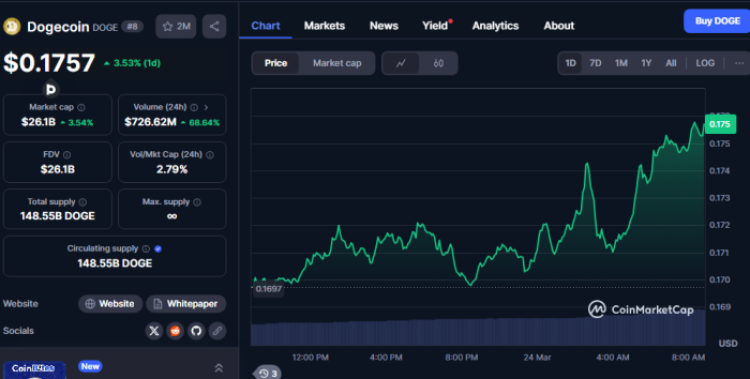Click the $0.1757 price value
Viewport: 750px width, 379px height.
49,63
